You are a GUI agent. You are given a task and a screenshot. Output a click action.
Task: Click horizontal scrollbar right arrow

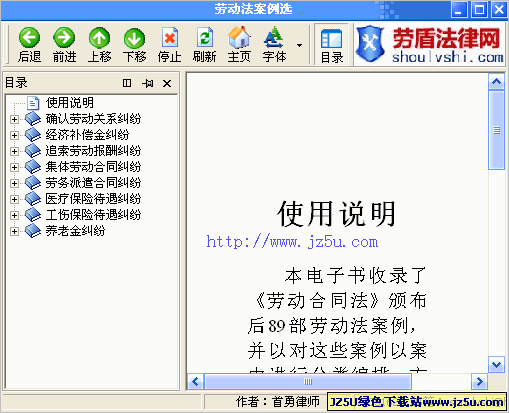pyautogui.click(x=479, y=381)
